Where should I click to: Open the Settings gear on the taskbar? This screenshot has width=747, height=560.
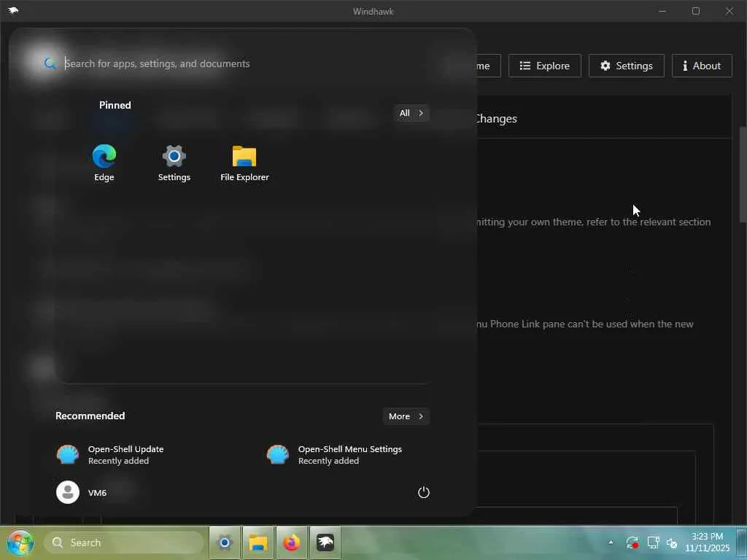tap(225, 542)
